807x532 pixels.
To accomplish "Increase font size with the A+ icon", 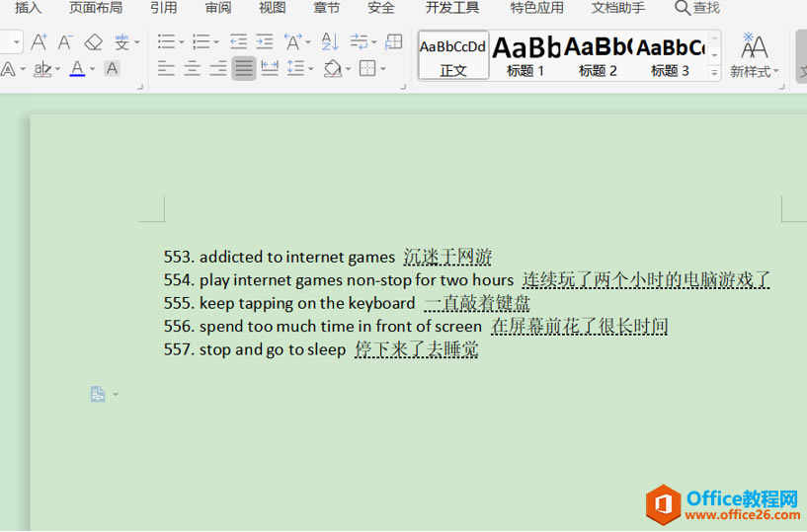I will 40,41.
